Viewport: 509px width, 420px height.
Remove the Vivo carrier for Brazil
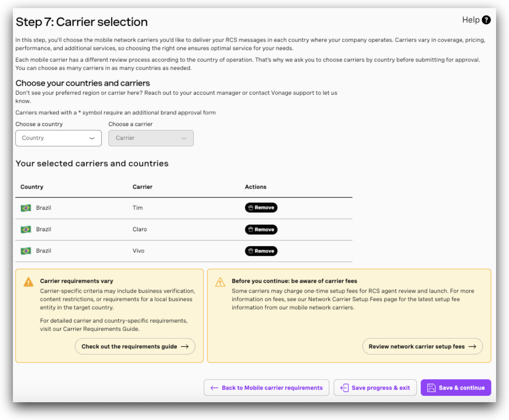(261, 251)
